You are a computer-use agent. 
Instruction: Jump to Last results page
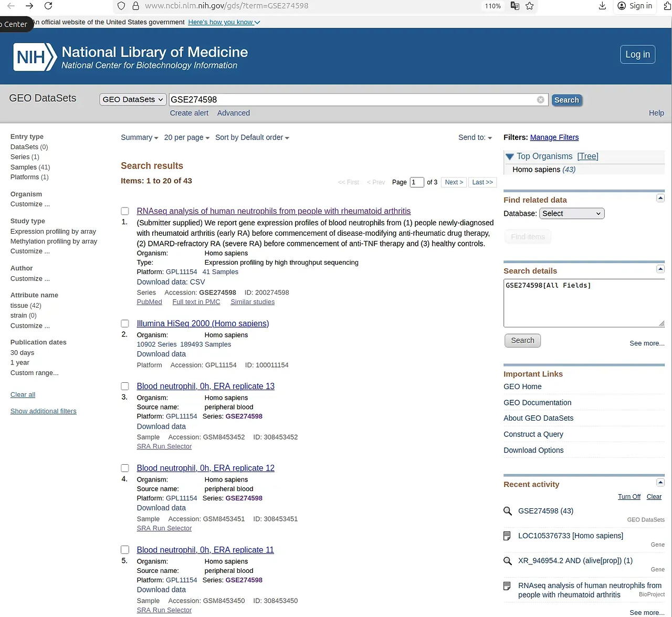482,182
